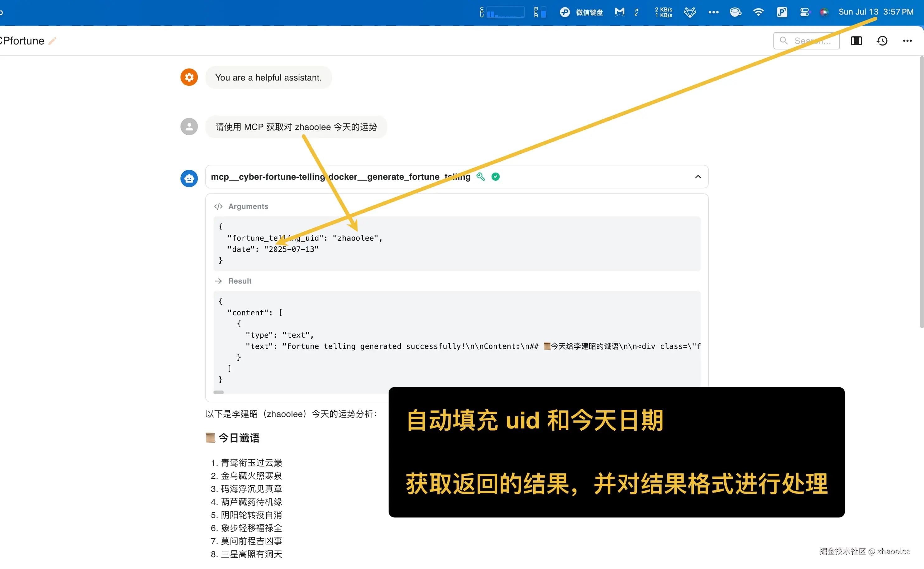Open conversation history via the clock icon

882,41
